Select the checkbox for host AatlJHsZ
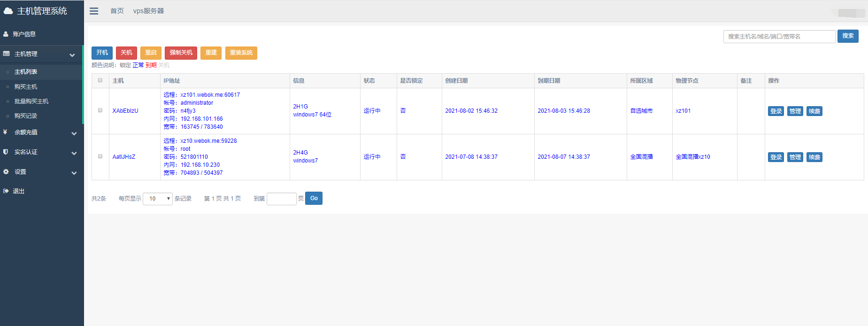Viewport: 868px width, 326px height. (100, 156)
